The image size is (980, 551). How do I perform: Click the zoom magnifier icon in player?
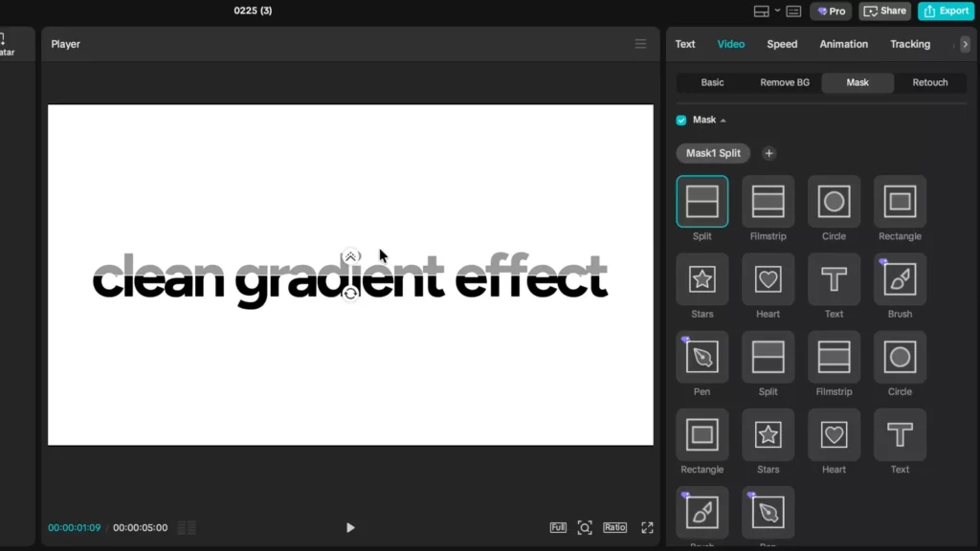[585, 527]
